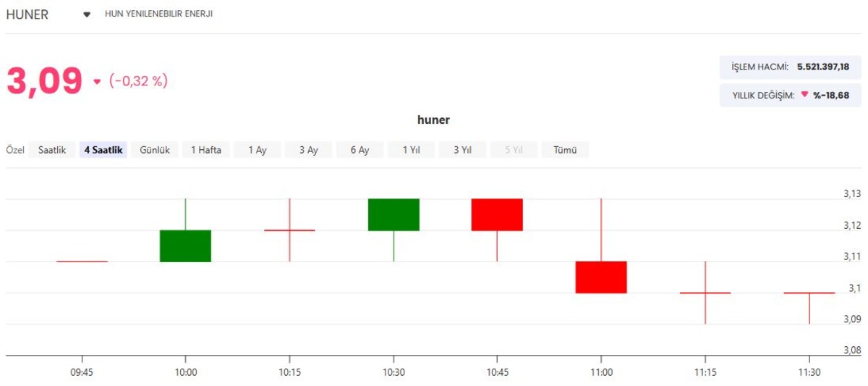Show all data with Tümü button

565,150
